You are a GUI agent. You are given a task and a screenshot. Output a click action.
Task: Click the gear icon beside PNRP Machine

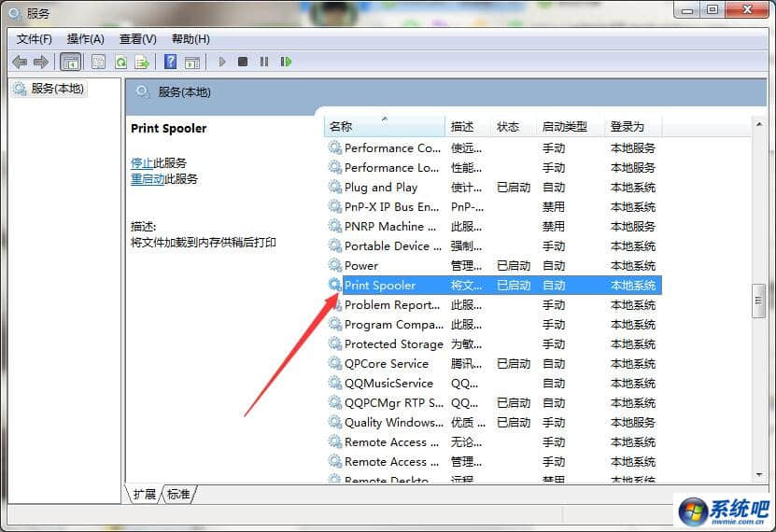click(335, 227)
